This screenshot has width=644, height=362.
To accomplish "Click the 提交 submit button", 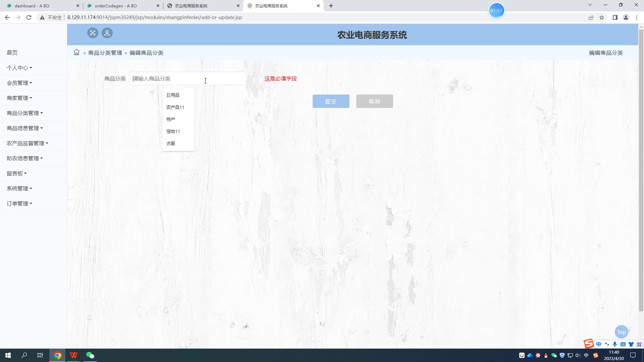I will [331, 101].
